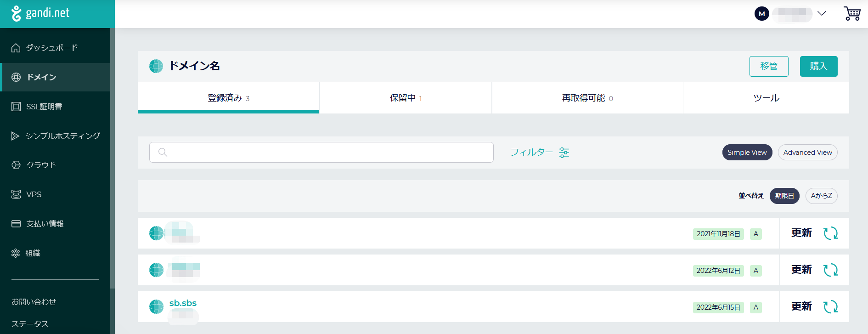Click the 購入 button
The image size is (868, 334).
click(818, 66)
